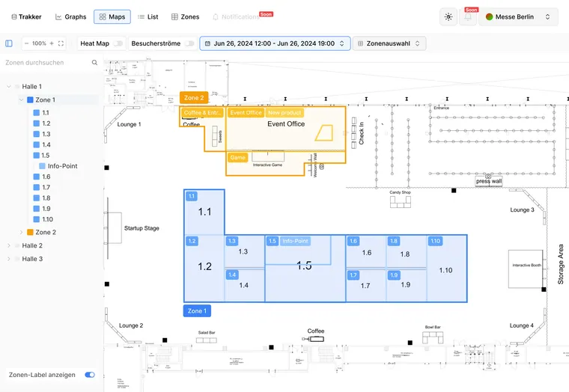Click the disabled Notifications tab
This screenshot has width=569, height=392.
236,16
